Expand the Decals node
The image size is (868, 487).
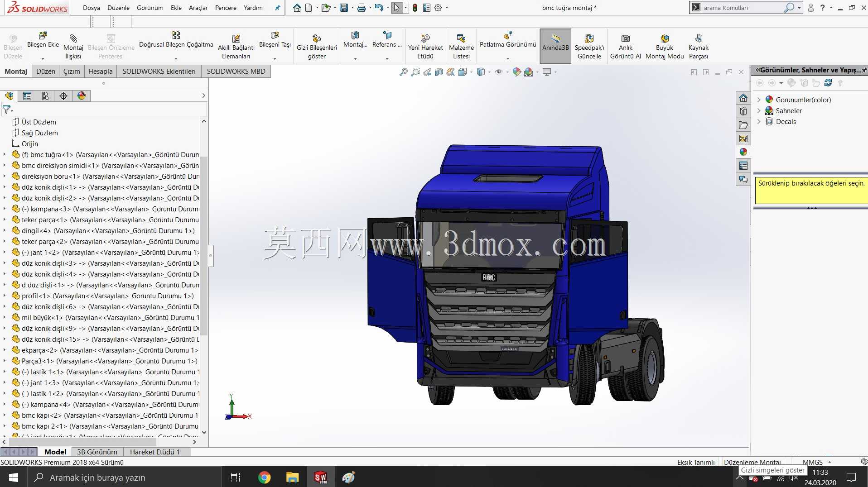[759, 122]
